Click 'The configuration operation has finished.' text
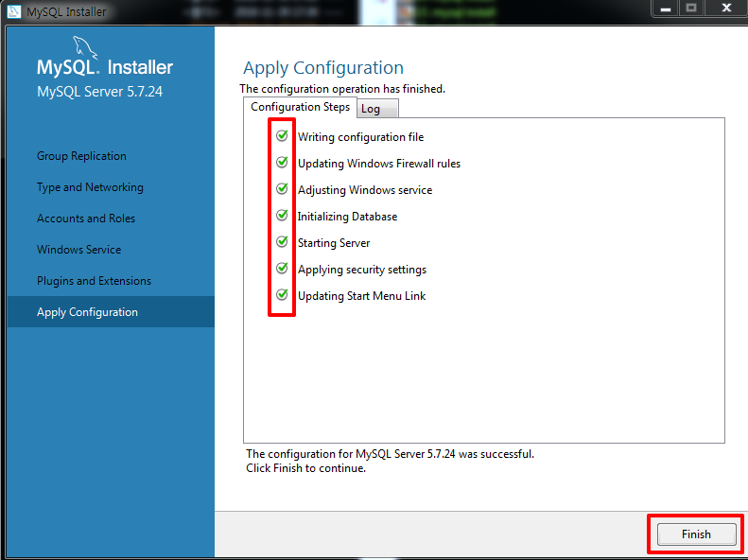This screenshot has height=560, width=748. point(342,89)
